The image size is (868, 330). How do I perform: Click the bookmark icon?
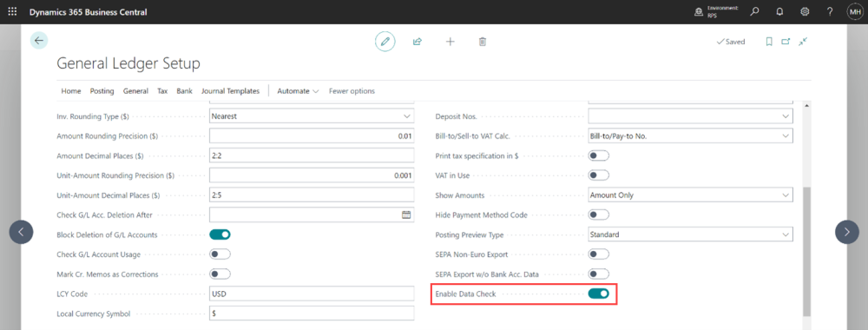(769, 42)
